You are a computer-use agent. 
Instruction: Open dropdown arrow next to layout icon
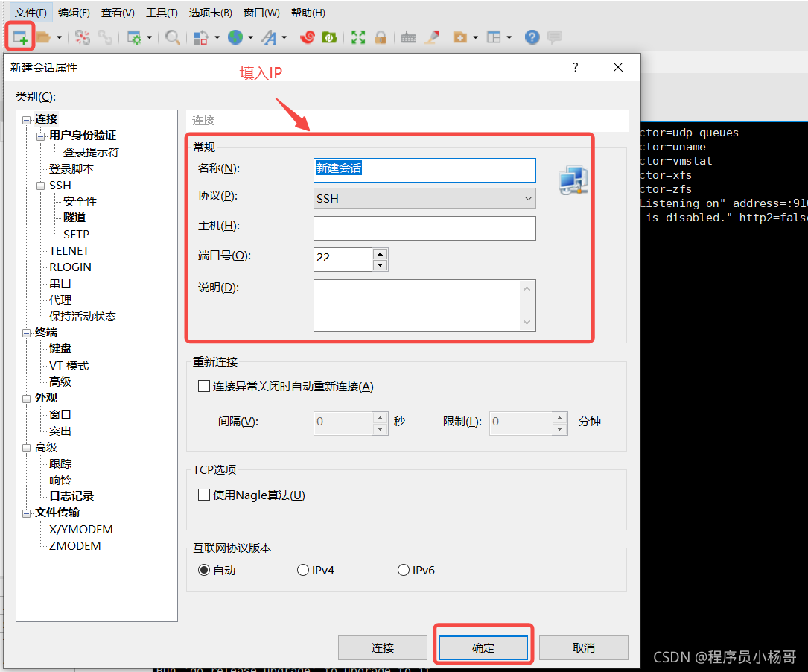point(509,37)
